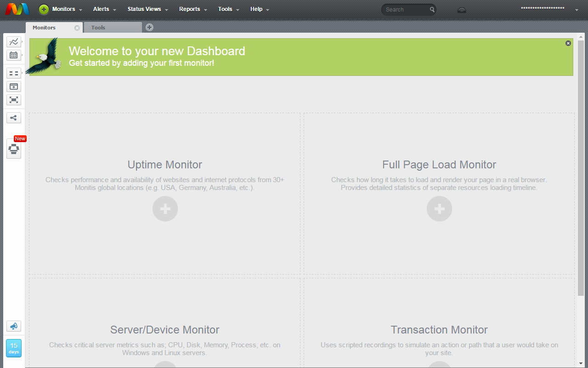Viewport: 588px width, 368px height.
Task: Click the grid layout sidebar icon
Action: (x=14, y=73)
